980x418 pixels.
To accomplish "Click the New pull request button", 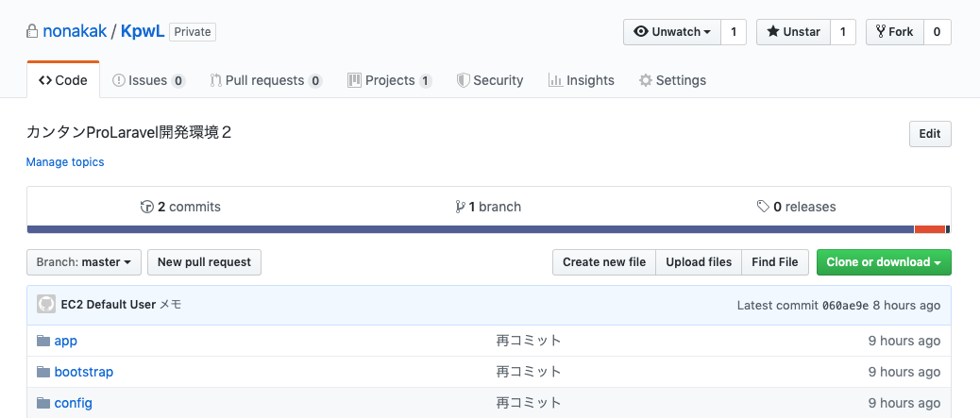I will (204, 261).
